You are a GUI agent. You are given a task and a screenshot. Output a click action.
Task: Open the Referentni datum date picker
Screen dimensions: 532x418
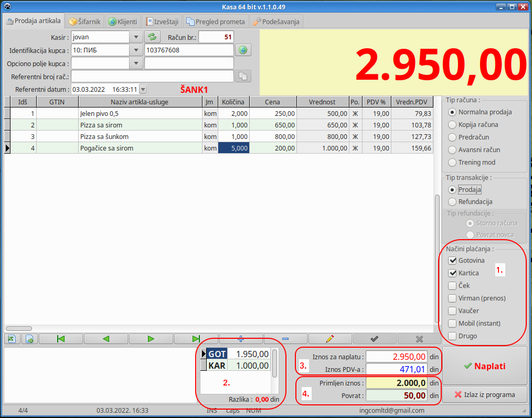point(143,89)
